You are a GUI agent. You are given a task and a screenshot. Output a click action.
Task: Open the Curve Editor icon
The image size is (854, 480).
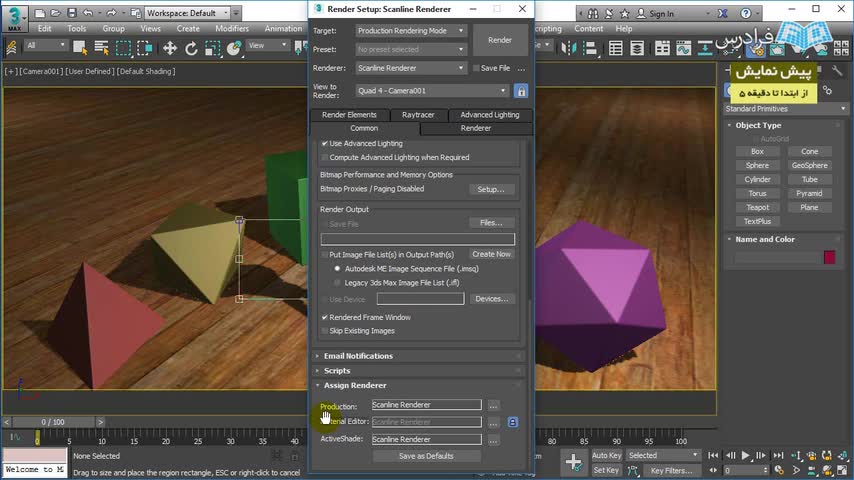coord(684,48)
